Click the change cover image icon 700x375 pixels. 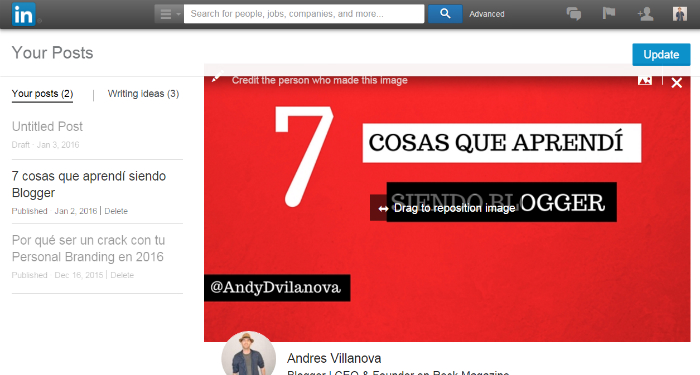645,80
